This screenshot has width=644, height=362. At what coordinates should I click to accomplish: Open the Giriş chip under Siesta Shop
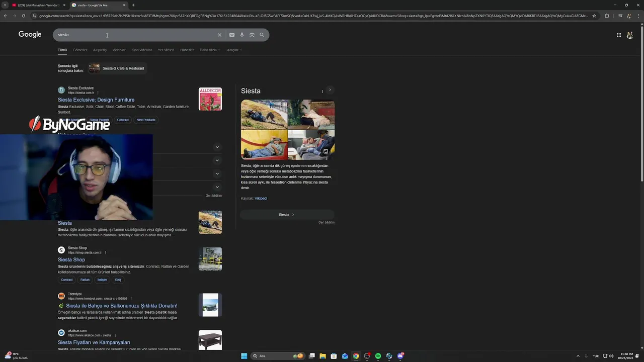click(118, 280)
